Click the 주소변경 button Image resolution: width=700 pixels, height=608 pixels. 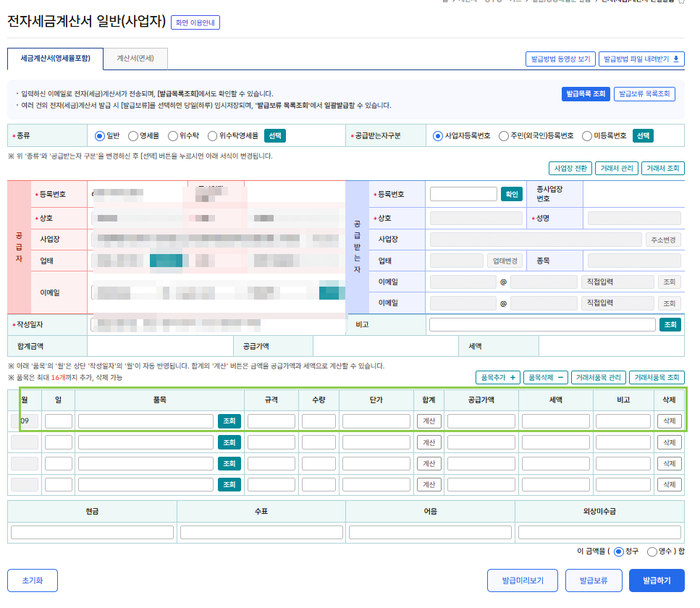(x=663, y=240)
